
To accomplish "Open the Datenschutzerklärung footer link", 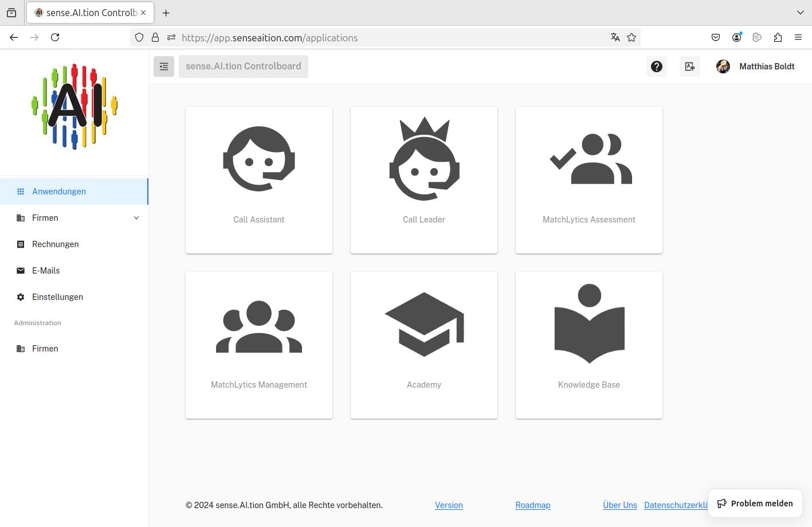I will click(676, 505).
